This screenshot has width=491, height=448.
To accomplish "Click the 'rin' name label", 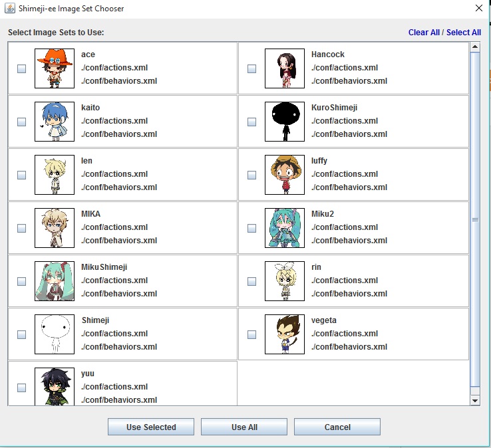I will pos(316,267).
